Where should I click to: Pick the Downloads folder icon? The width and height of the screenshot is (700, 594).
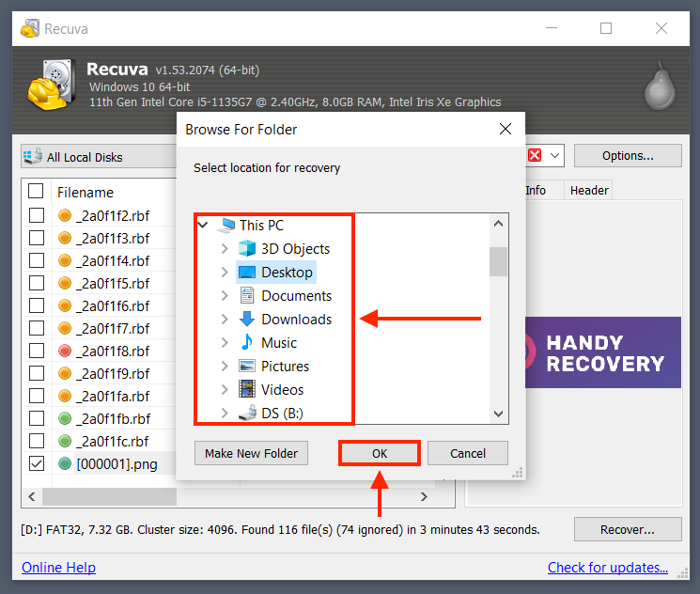pos(247,319)
